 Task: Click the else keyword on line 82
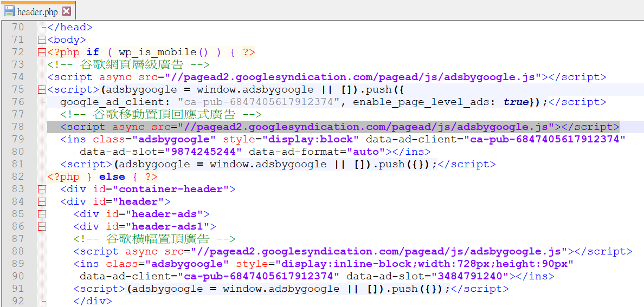point(112,177)
